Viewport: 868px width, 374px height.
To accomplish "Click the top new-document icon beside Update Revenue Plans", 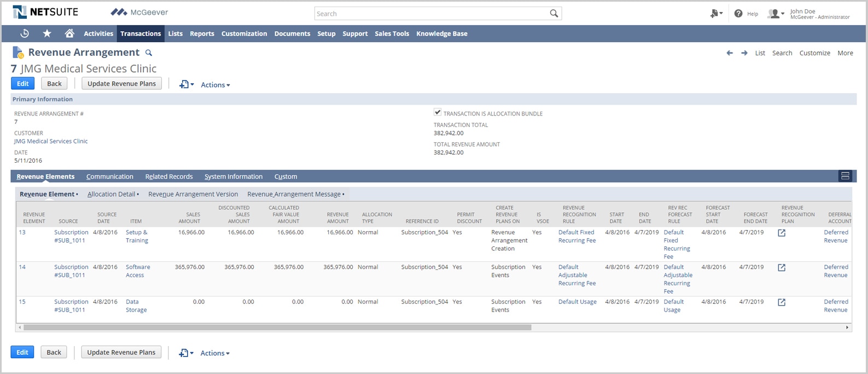I will [x=187, y=84].
